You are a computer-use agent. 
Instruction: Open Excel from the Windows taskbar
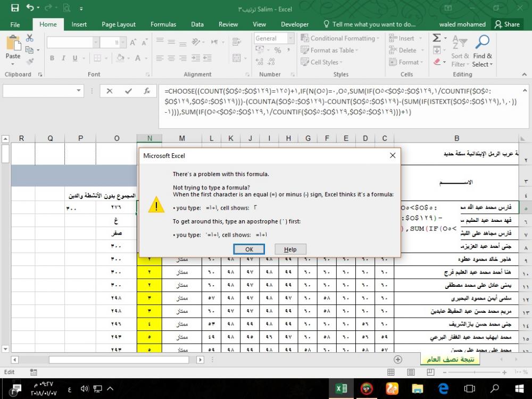341,388
